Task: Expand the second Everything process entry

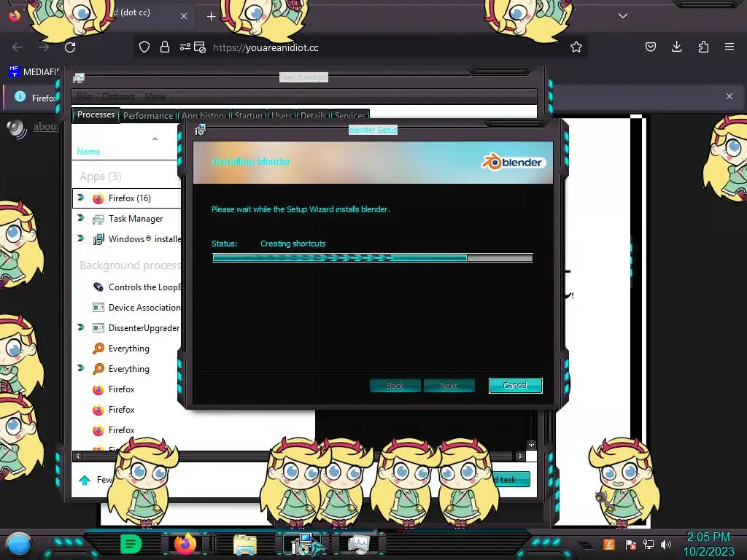Action: (x=80, y=368)
